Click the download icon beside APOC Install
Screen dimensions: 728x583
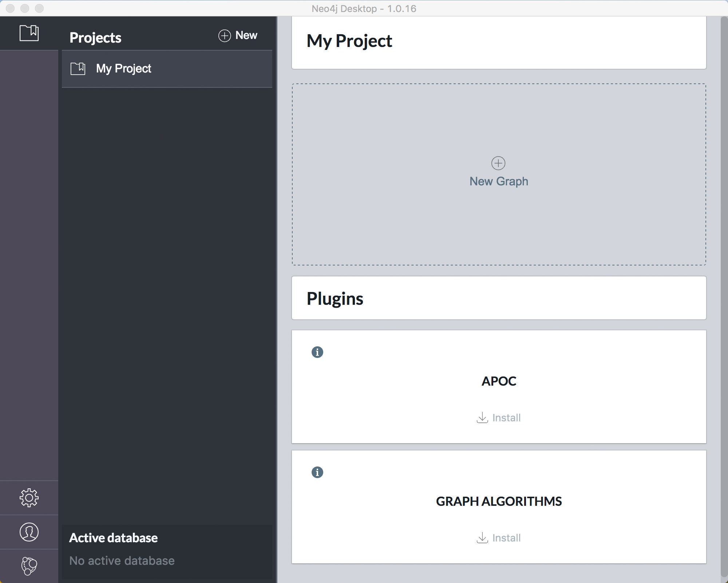[x=482, y=417]
